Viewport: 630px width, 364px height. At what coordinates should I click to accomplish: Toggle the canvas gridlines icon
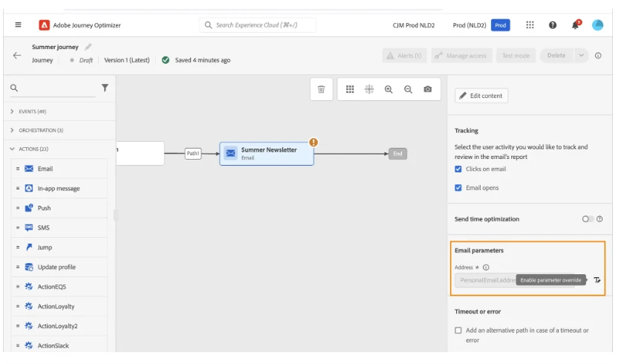click(369, 89)
